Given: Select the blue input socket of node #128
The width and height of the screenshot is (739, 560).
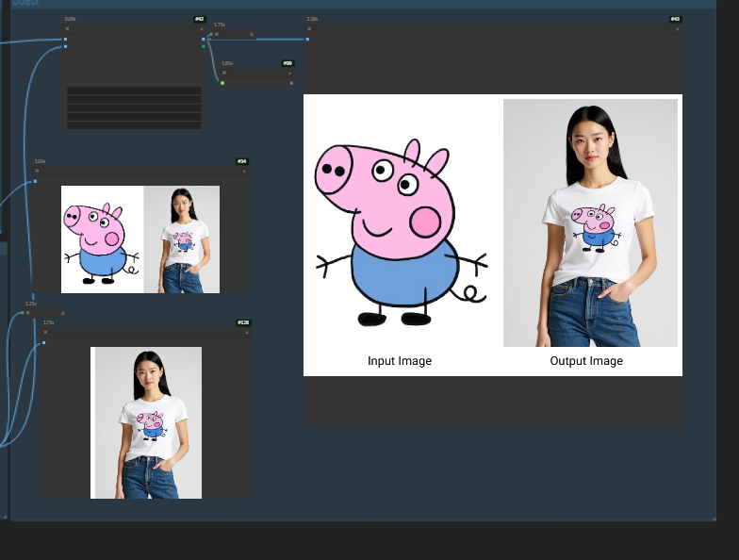Looking at the screenshot, I should tap(43, 343).
